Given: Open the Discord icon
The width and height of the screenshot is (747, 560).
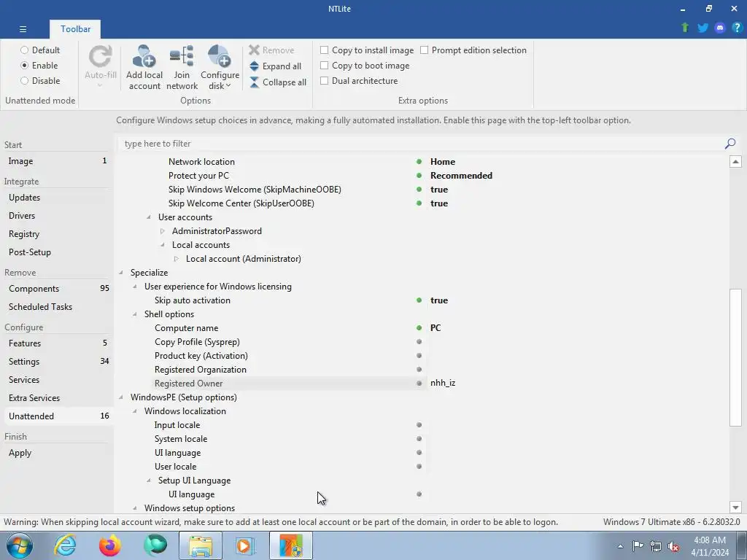Looking at the screenshot, I should pos(720,28).
